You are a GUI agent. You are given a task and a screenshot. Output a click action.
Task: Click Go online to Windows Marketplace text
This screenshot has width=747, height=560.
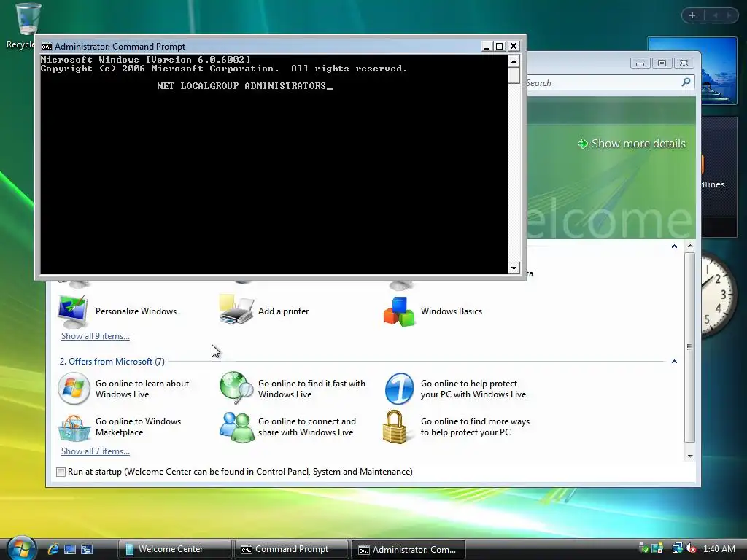138,427
